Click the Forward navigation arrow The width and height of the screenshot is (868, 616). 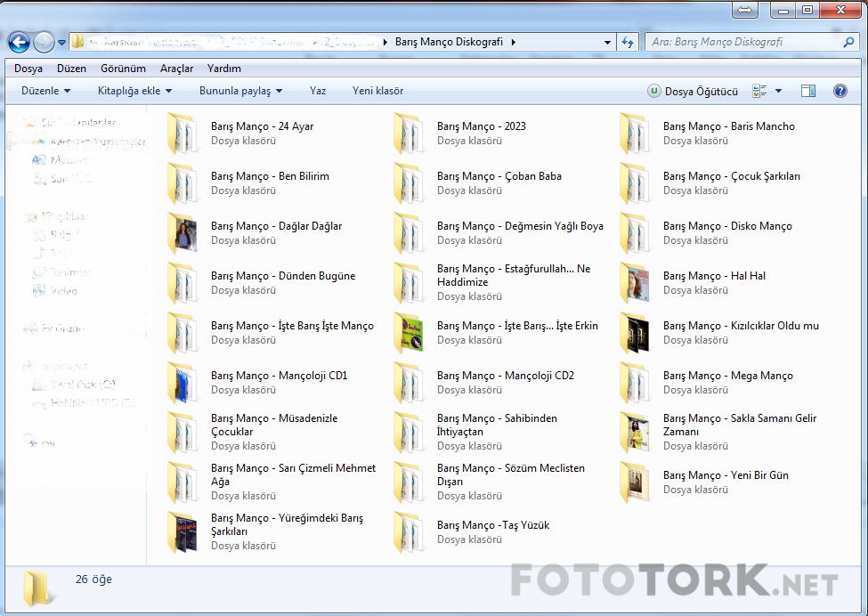tap(44, 42)
